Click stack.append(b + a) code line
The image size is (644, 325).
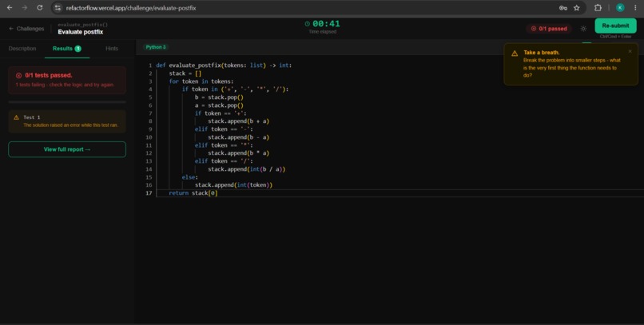pyautogui.click(x=238, y=121)
